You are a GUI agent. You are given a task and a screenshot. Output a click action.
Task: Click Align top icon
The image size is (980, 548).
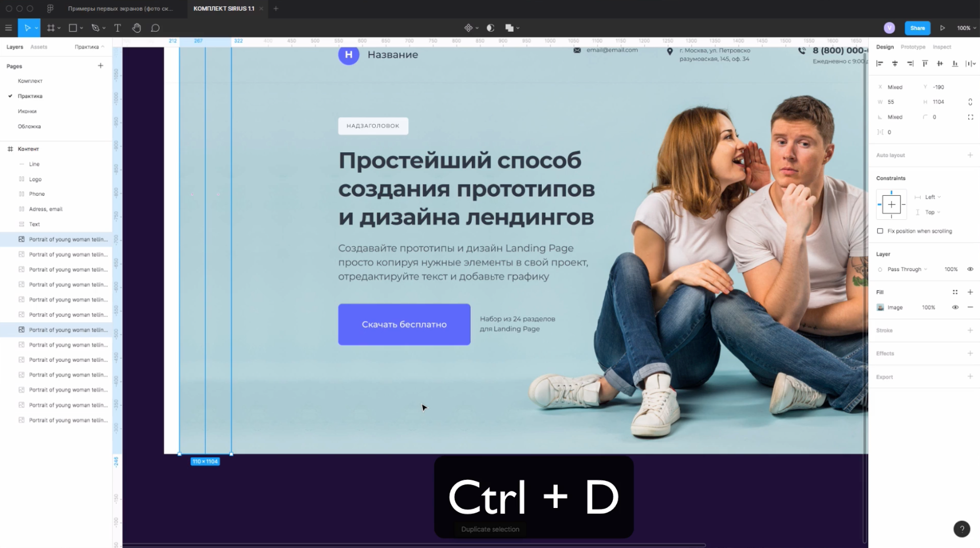(925, 64)
